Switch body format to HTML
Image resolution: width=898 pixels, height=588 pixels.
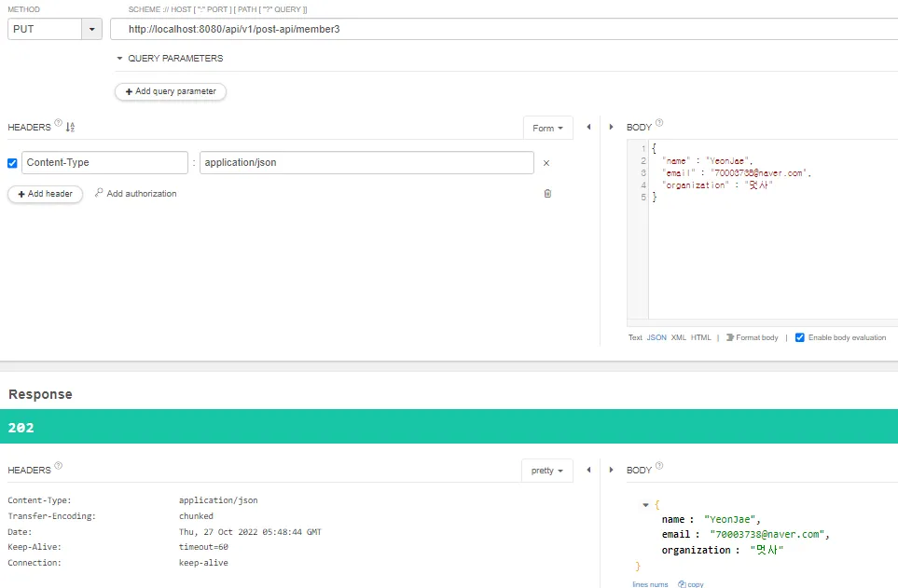(x=700, y=338)
